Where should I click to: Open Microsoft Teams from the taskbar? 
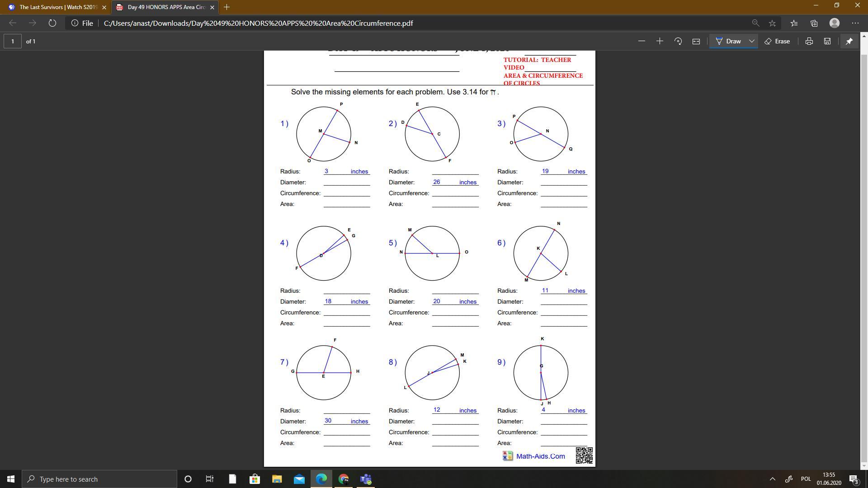coord(366,479)
